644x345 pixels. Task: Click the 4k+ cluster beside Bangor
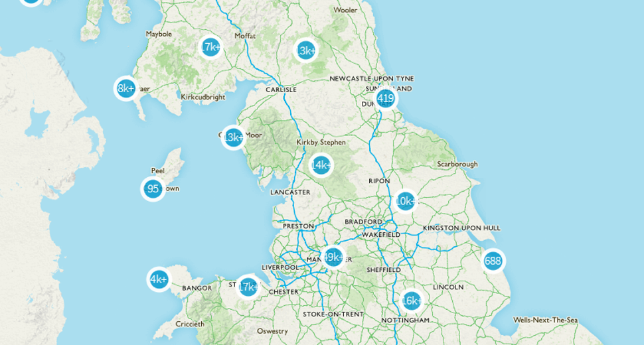tap(159, 279)
